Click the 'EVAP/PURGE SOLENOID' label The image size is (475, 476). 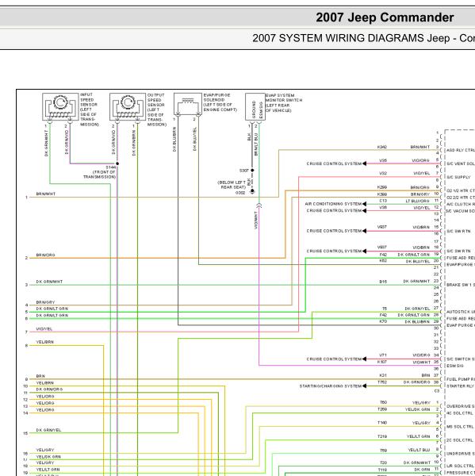220,102
